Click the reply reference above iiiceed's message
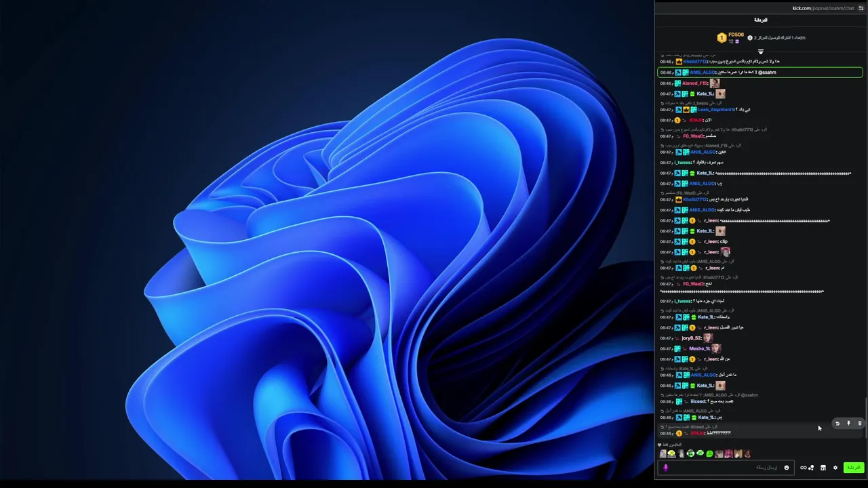 tap(709, 394)
